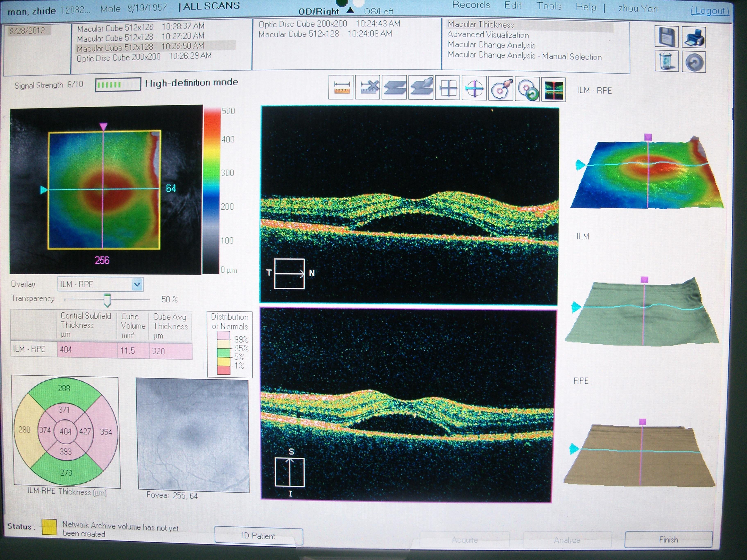
Task: Click the Cube Avg Thickness 320 cell
Action: (171, 351)
